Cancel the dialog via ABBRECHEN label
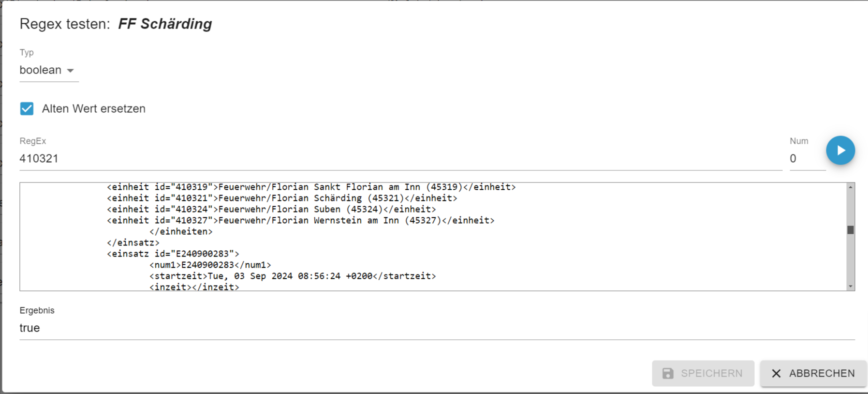 (x=822, y=373)
